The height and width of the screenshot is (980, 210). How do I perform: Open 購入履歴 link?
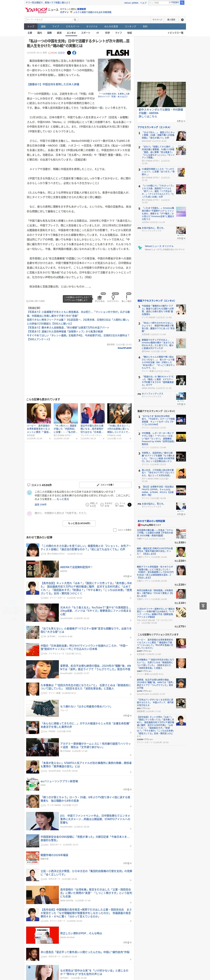tap(171, 19)
